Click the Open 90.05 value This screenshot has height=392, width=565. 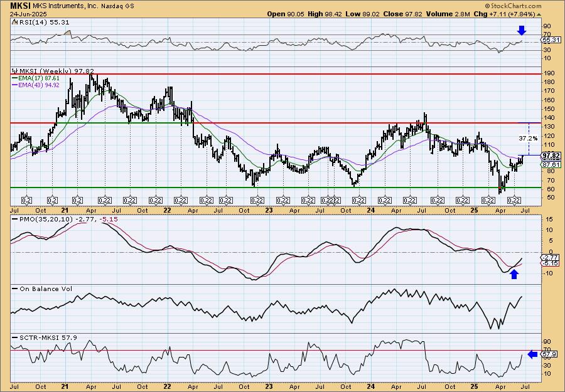pyautogui.click(x=286, y=14)
